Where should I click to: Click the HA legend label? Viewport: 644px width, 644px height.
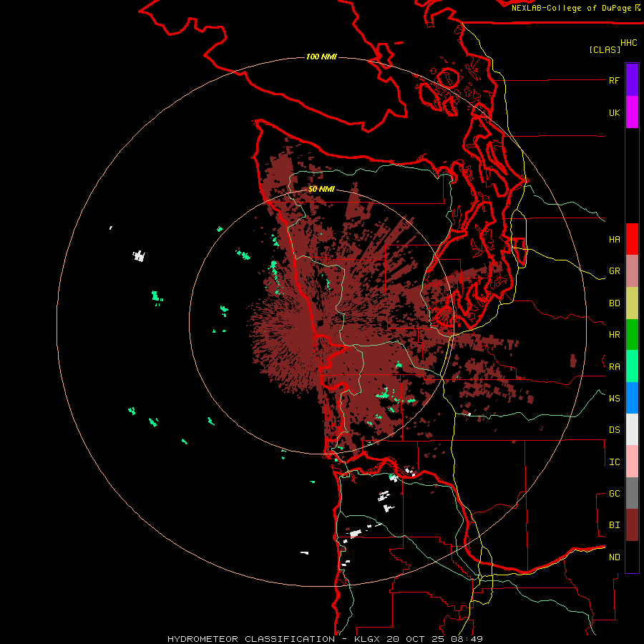(614, 239)
